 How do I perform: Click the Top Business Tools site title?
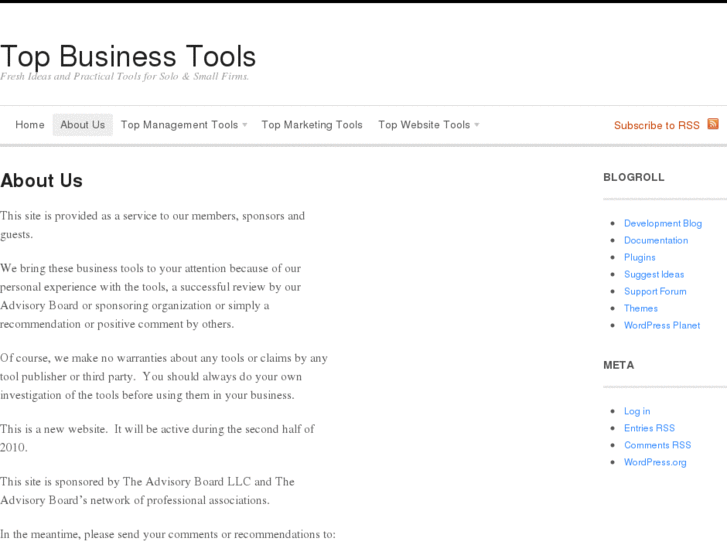tap(128, 57)
